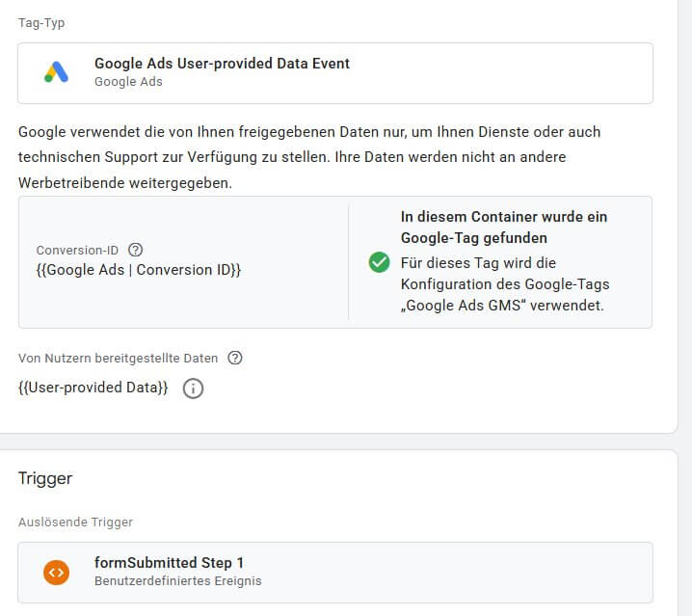The height and width of the screenshot is (616, 692).
Task: Click the green checkmark Google-Tag icon
Action: pyautogui.click(x=379, y=262)
